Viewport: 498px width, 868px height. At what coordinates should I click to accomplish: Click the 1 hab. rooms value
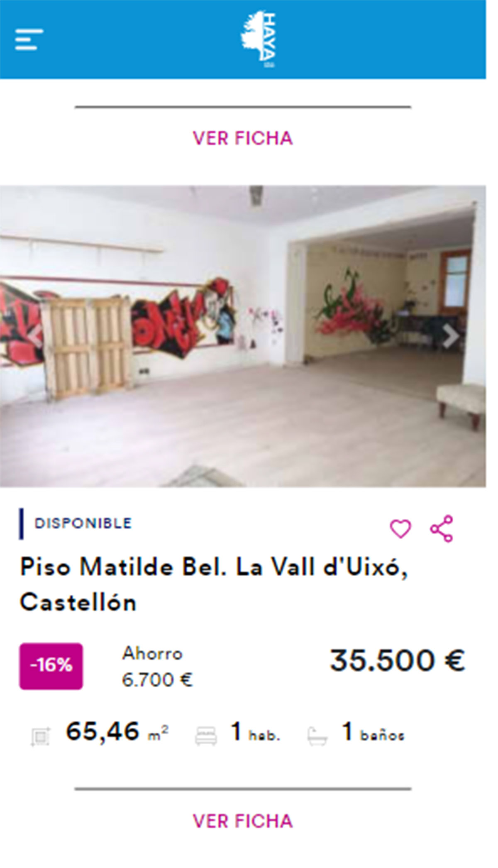[255, 731]
